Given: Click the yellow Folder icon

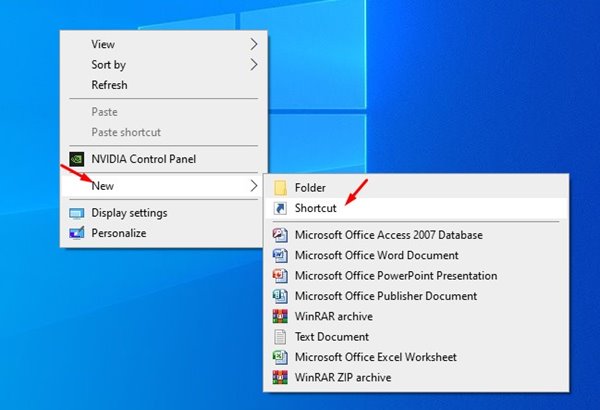Looking at the screenshot, I should [x=279, y=188].
